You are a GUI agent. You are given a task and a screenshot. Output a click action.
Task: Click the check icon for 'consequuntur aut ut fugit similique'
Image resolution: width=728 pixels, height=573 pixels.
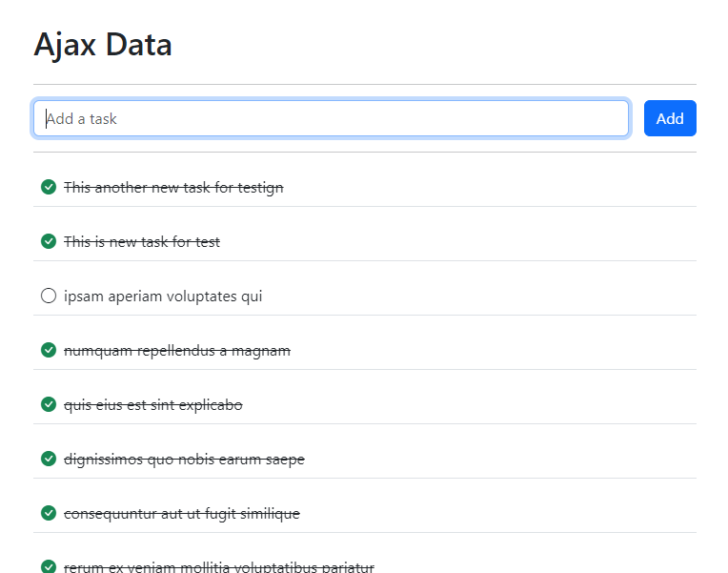point(49,514)
